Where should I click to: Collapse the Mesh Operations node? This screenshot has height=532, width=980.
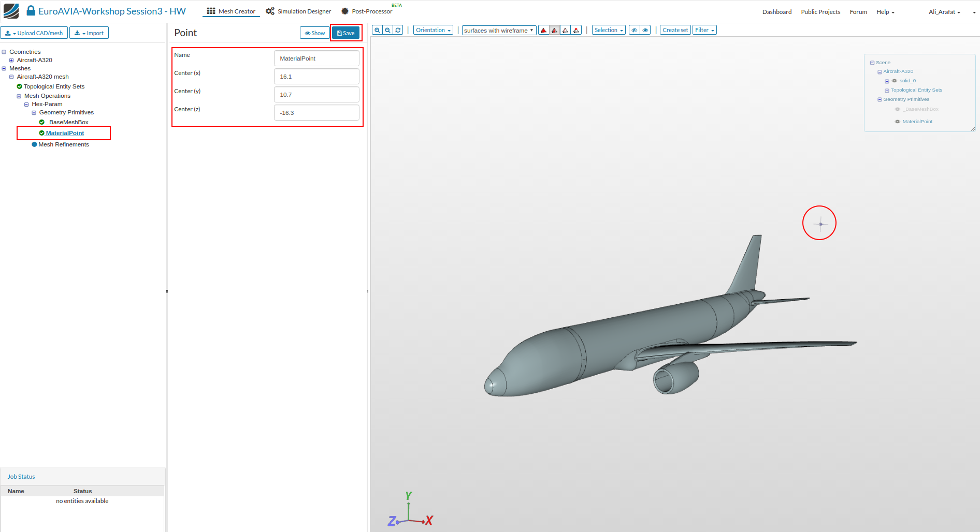point(19,96)
